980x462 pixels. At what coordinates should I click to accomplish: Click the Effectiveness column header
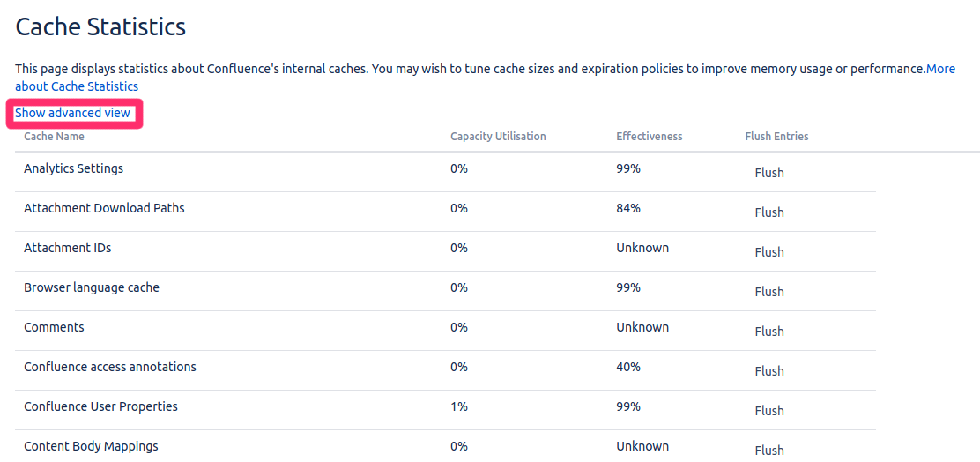click(x=649, y=137)
